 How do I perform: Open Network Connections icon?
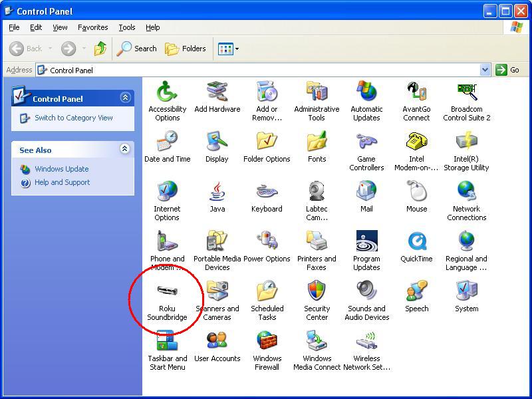tap(467, 191)
